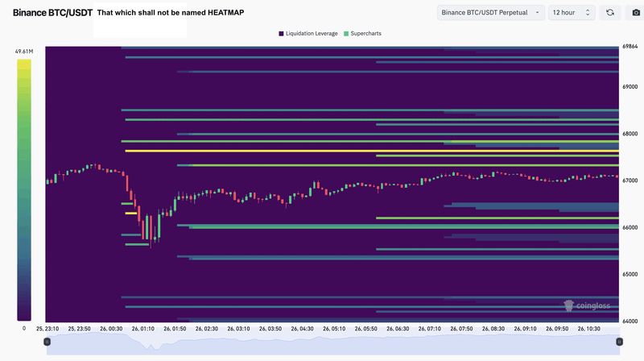Click the 26, 05:10 time axis label
The width and height of the screenshot is (644, 361).
(x=334, y=329)
